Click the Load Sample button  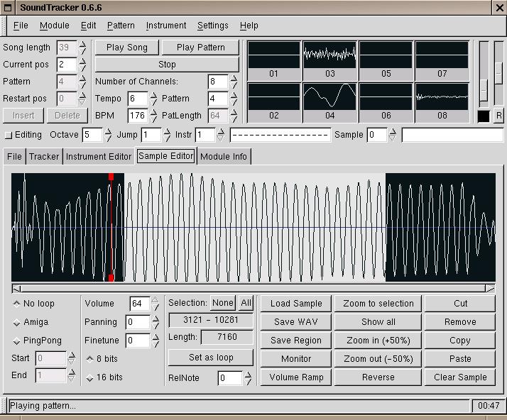296,304
